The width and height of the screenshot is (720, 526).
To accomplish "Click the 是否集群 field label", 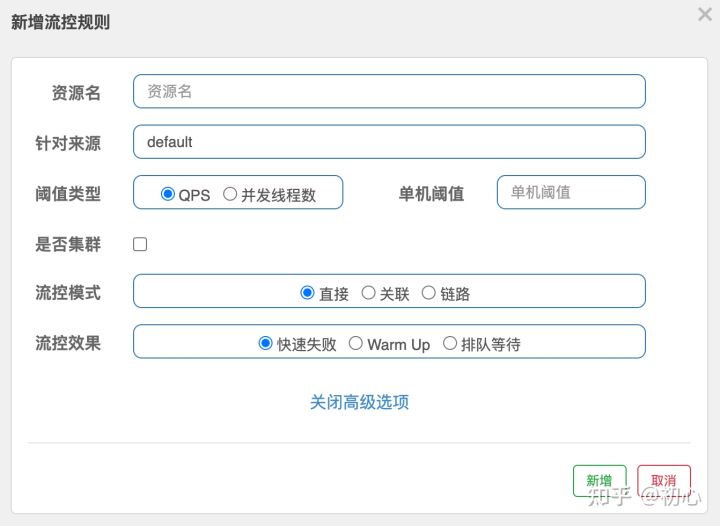I will (x=68, y=244).
